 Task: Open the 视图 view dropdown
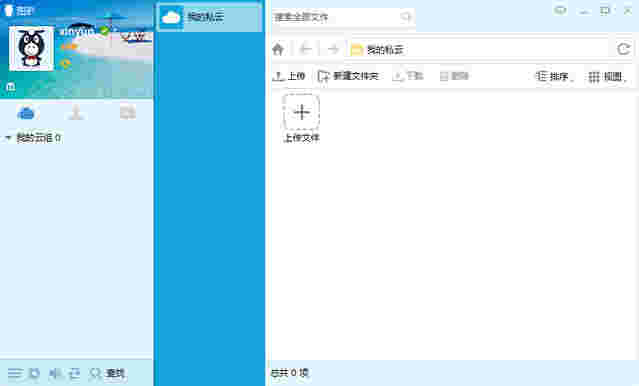pyautogui.click(x=608, y=76)
